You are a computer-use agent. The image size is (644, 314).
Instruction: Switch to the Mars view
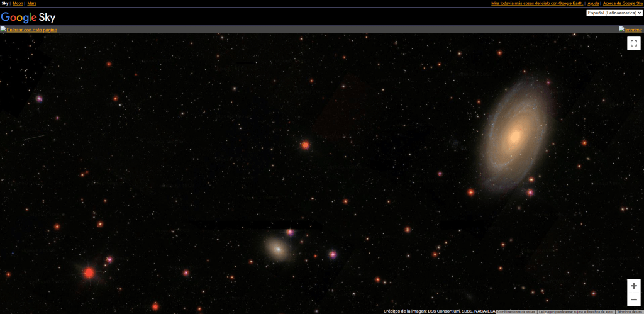(x=31, y=3)
